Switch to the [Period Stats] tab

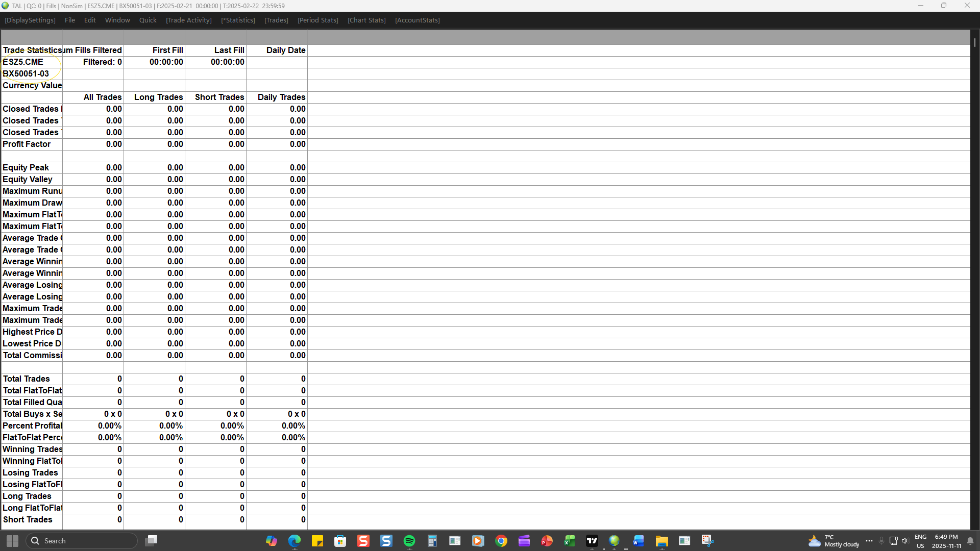coord(318,20)
